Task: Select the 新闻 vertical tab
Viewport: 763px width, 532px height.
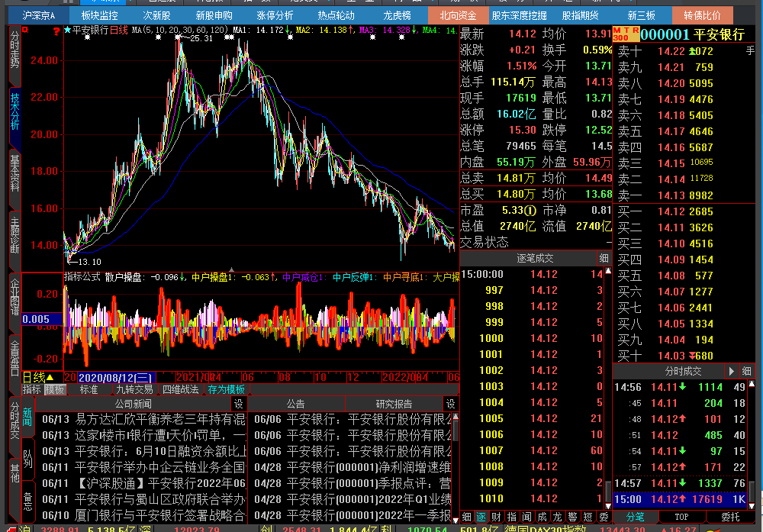Action: [x=27, y=417]
